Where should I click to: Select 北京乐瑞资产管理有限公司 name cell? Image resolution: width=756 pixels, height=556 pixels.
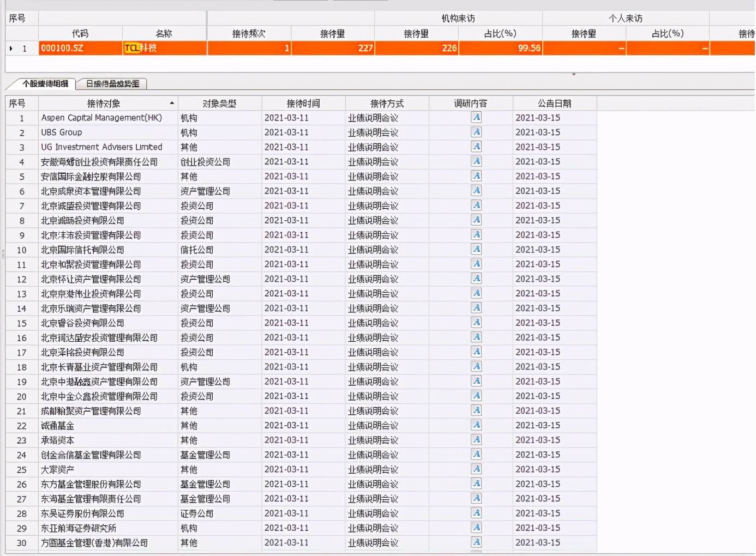pos(108,308)
